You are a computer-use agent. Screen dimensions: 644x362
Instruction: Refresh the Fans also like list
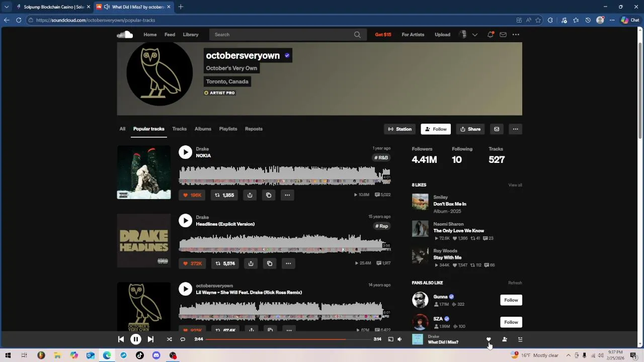pos(515,283)
